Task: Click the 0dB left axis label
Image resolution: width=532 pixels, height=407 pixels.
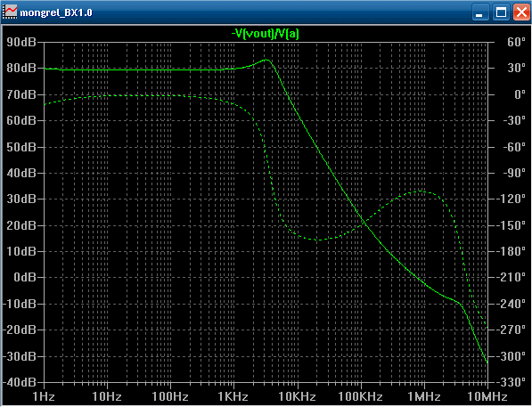Action: coord(24,278)
